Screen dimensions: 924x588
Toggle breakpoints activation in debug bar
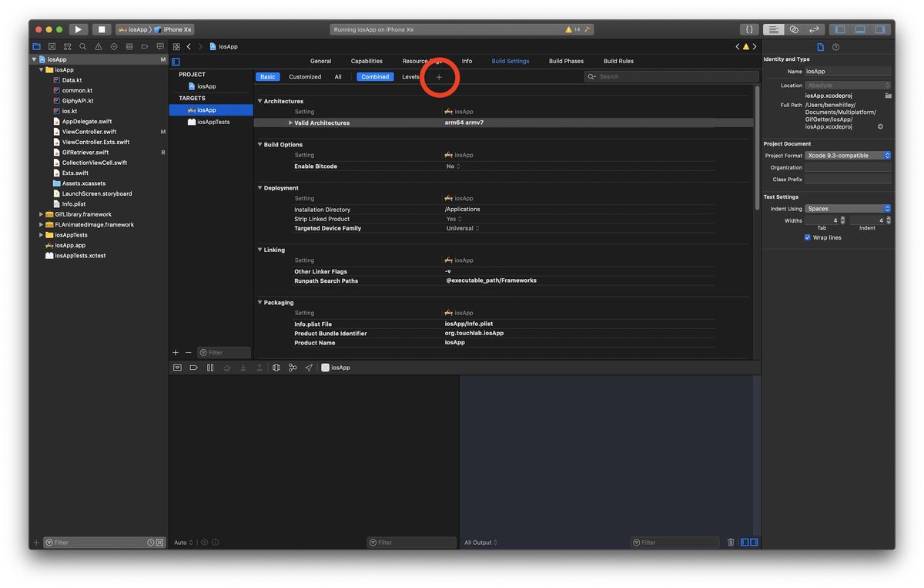193,368
